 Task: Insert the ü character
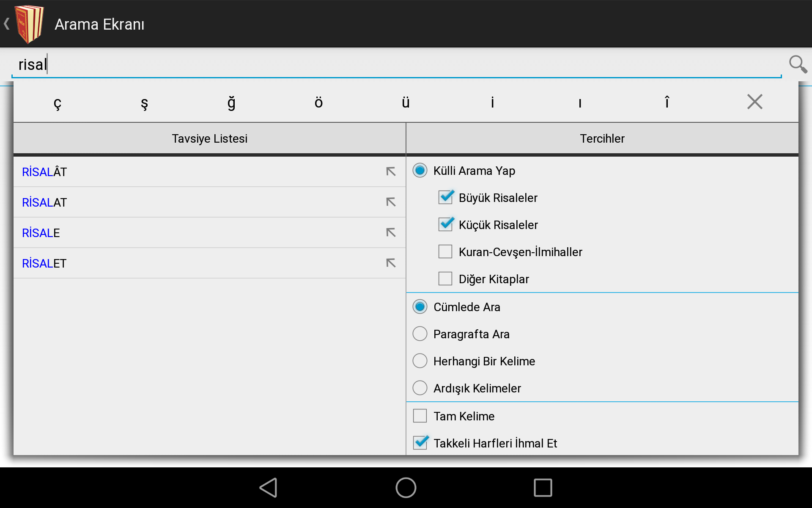[406, 102]
